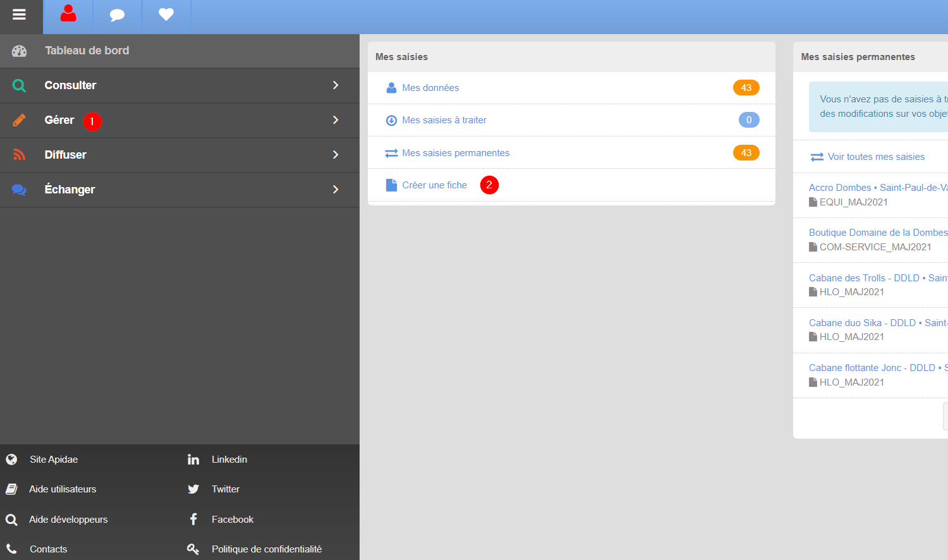948x560 pixels.
Task: Open the Tableau de bord menu item
Action: coord(179,51)
